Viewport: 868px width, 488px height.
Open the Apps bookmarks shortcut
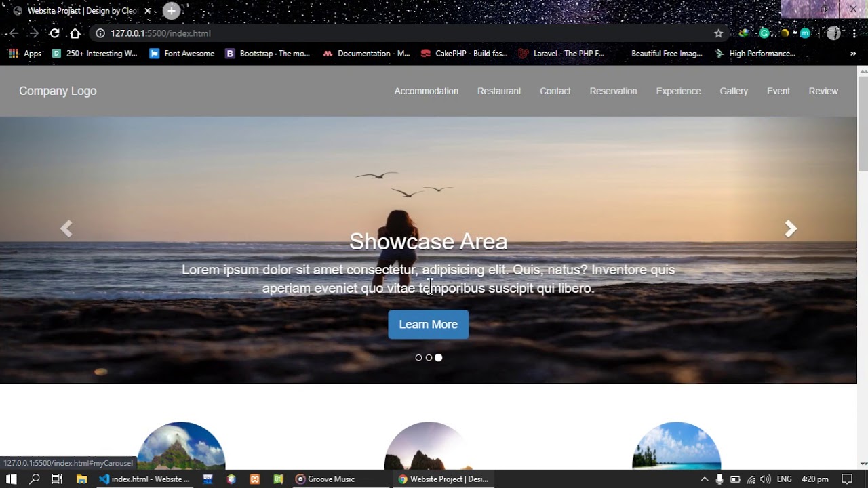click(x=25, y=54)
